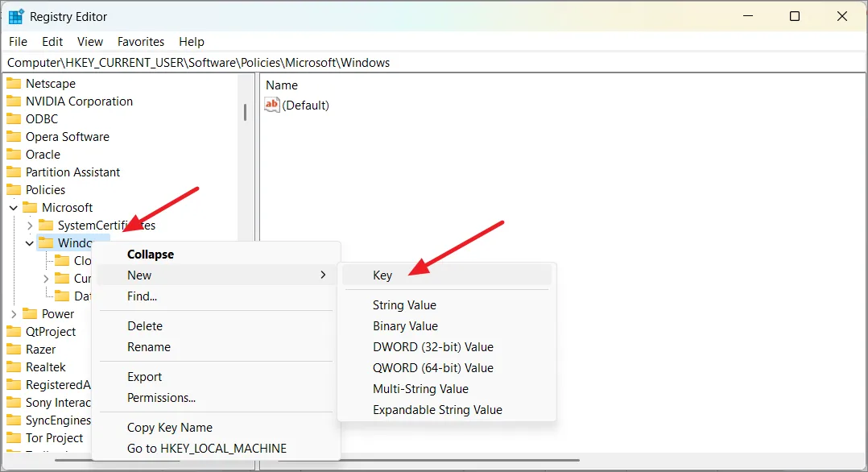Collapse the Microsoft key tree node
Screen dimensions: 868x472
click(x=14, y=208)
